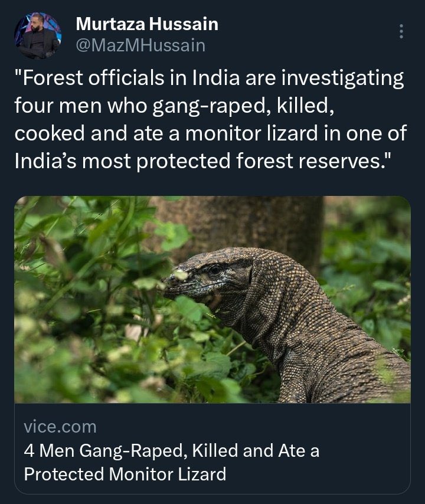This screenshot has height=504, width=425.
Task: Click the @MazMHussain handle
Action: 140,45
